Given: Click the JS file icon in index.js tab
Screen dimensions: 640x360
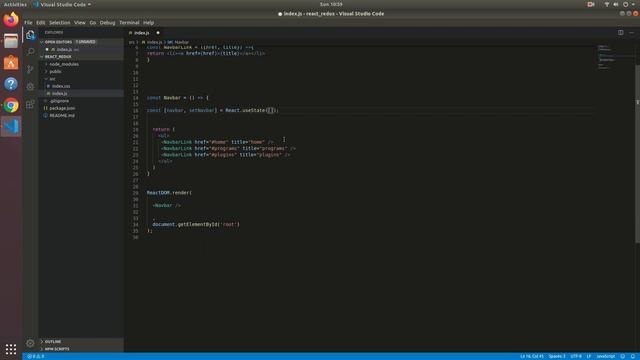Looking at the screenshot, I should [x=131, y=33].
